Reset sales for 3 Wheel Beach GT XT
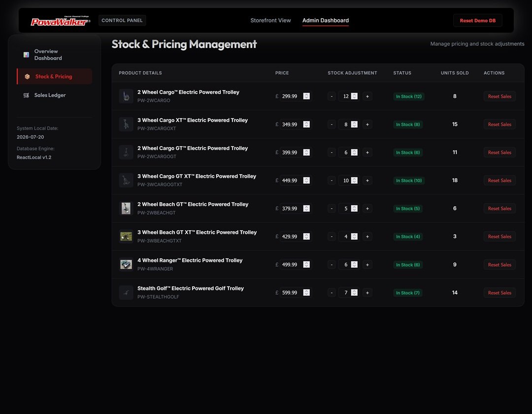Screen dimensions: 532x414 coord(499,237)
